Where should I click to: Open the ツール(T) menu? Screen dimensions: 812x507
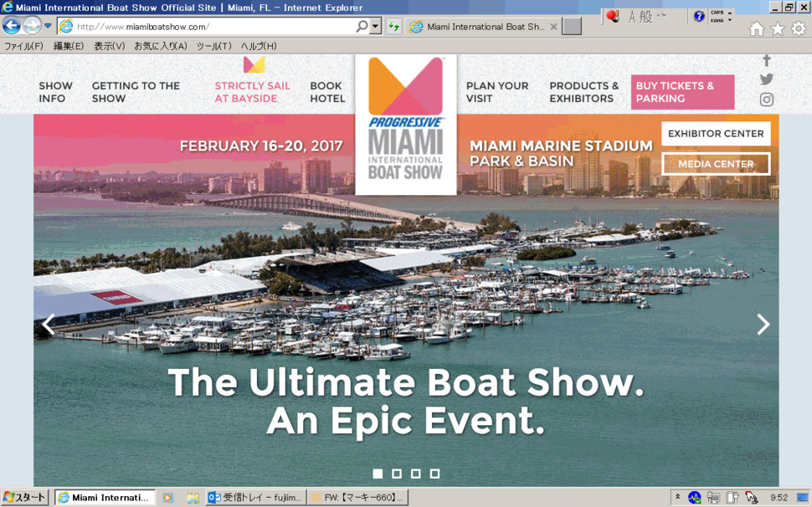[213, 46]
